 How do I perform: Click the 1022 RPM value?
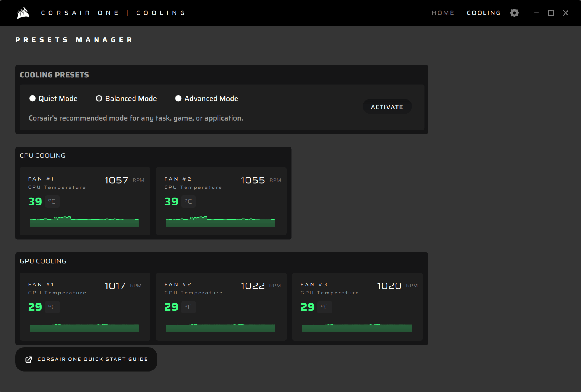pyautogui.click(x=253, y=286)
